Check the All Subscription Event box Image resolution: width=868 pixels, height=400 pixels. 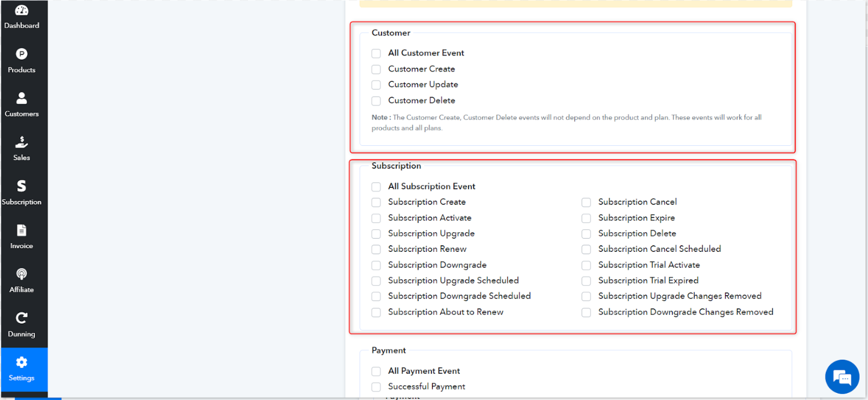coord(376,187)
